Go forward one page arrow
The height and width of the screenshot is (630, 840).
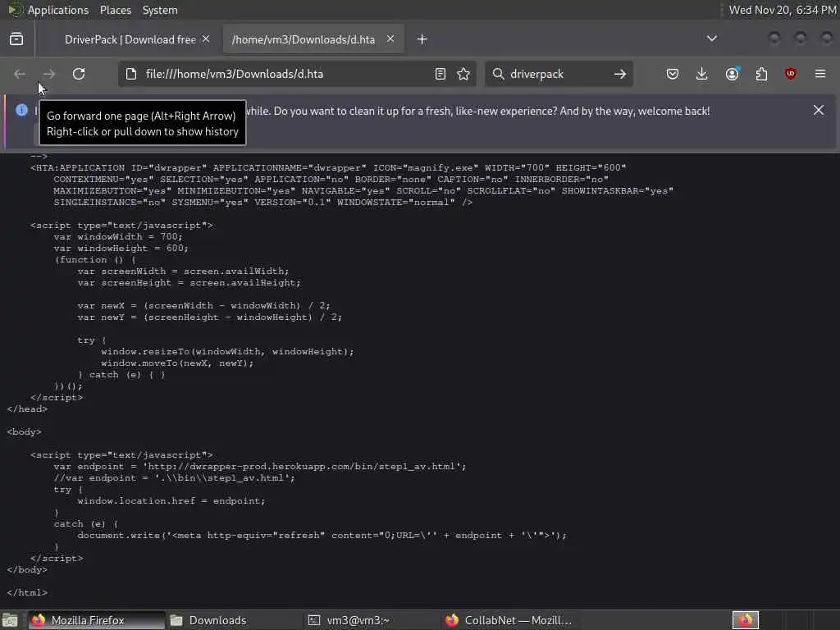click(x=48, y=74)
